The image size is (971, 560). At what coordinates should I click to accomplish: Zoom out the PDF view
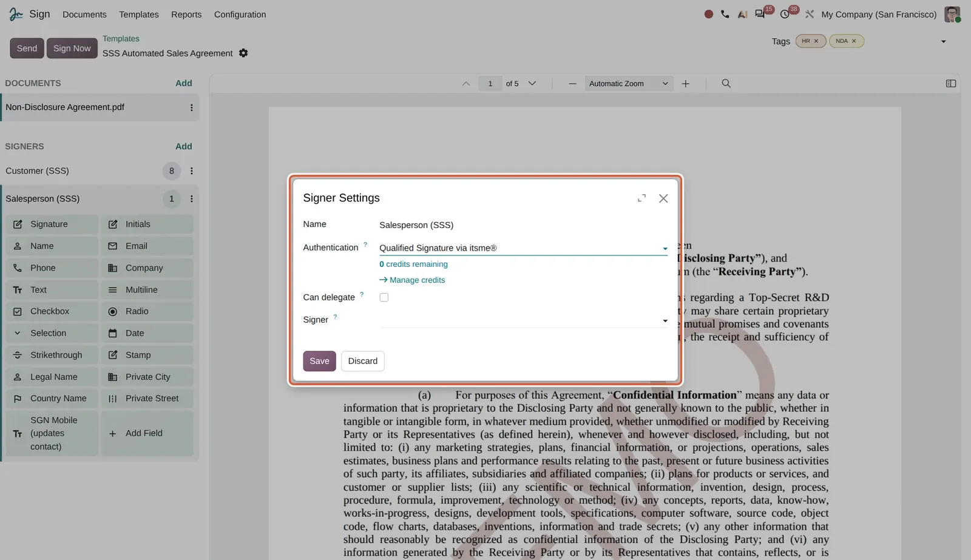pyautogui.click(x=572, y=84)
